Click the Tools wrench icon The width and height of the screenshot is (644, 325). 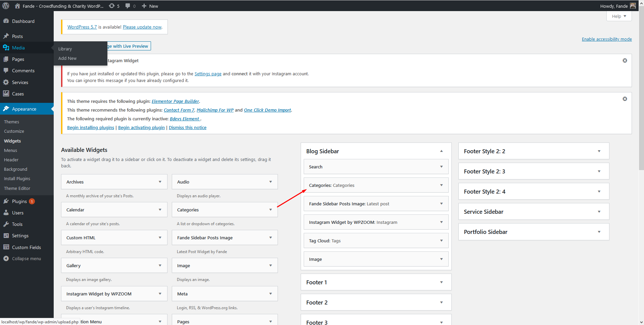pos(6,224)
